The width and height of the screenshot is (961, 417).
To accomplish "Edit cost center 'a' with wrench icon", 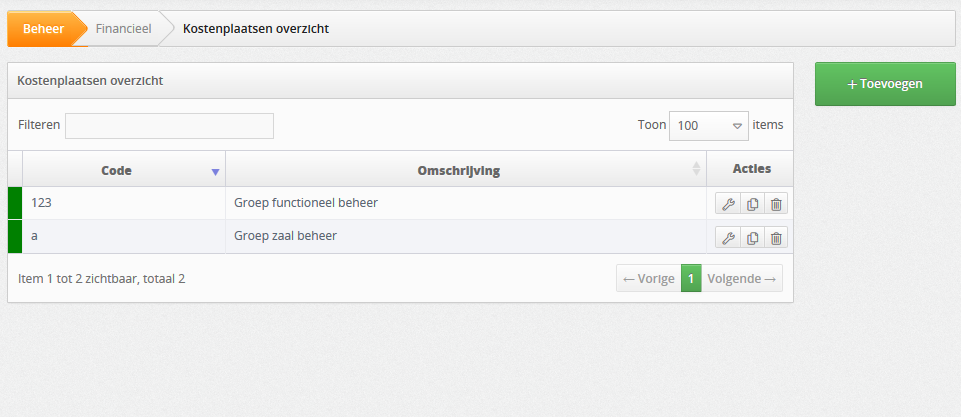I will (727, 237).
